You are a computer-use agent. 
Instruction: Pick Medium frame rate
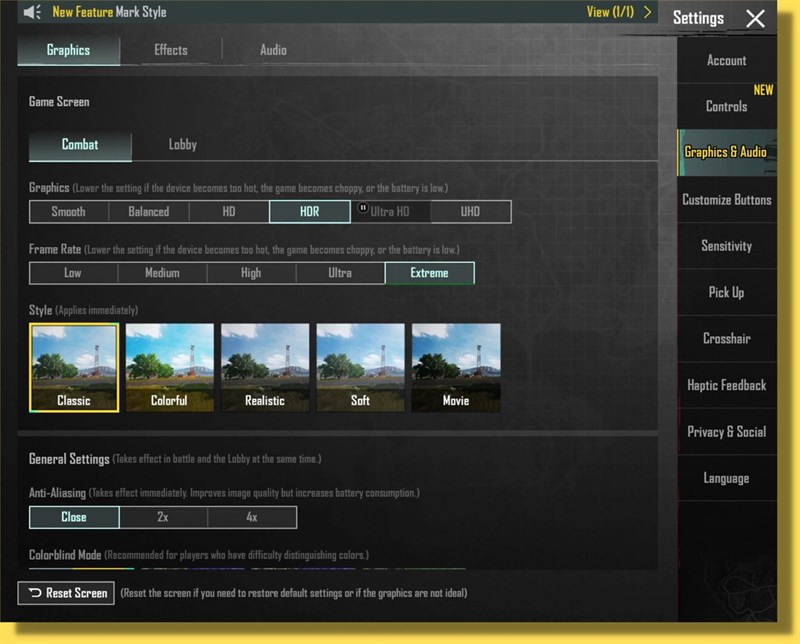(x=162, y=273)
